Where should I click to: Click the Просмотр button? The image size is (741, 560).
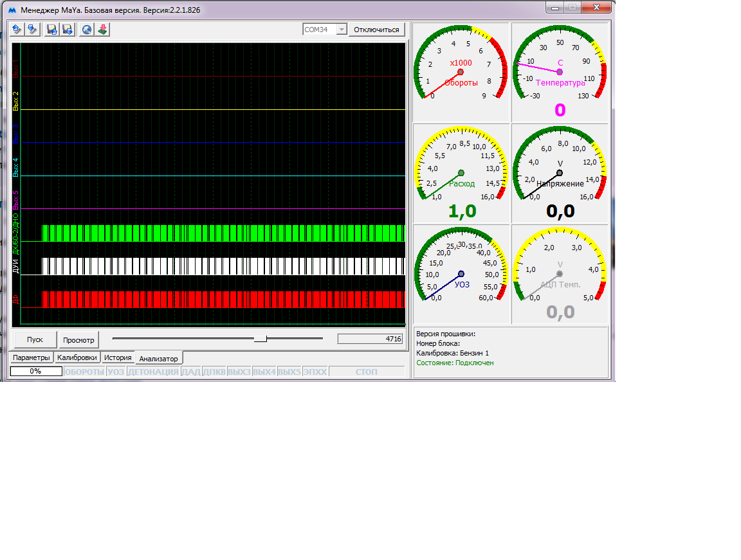click(x=78, y=340)
